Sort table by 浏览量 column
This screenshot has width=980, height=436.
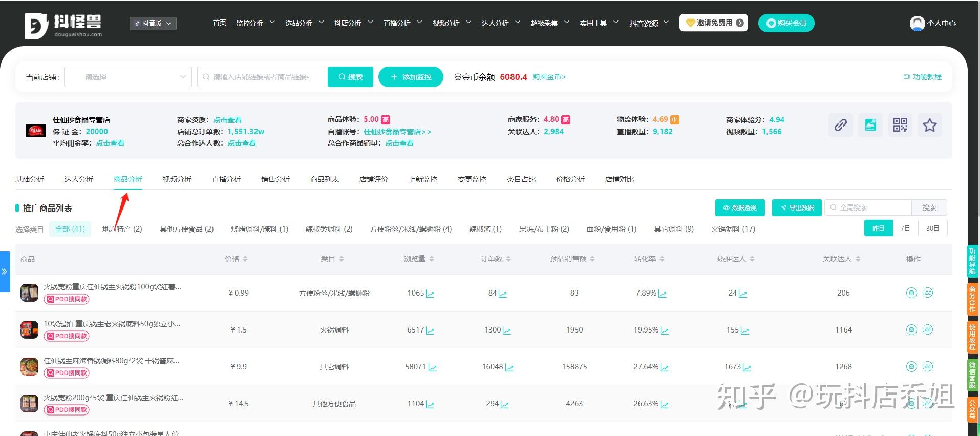pyautogui.click(x=419, y=259)
